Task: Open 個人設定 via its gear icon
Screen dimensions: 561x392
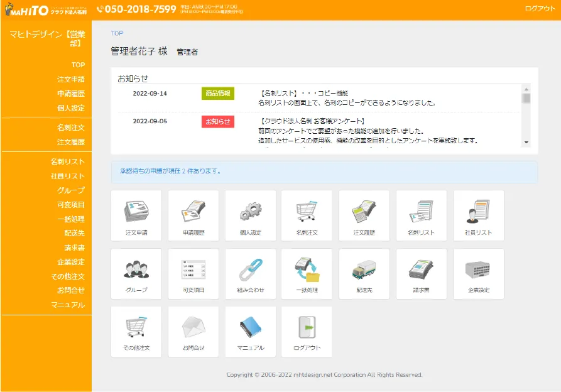Action: pos(250,215)
